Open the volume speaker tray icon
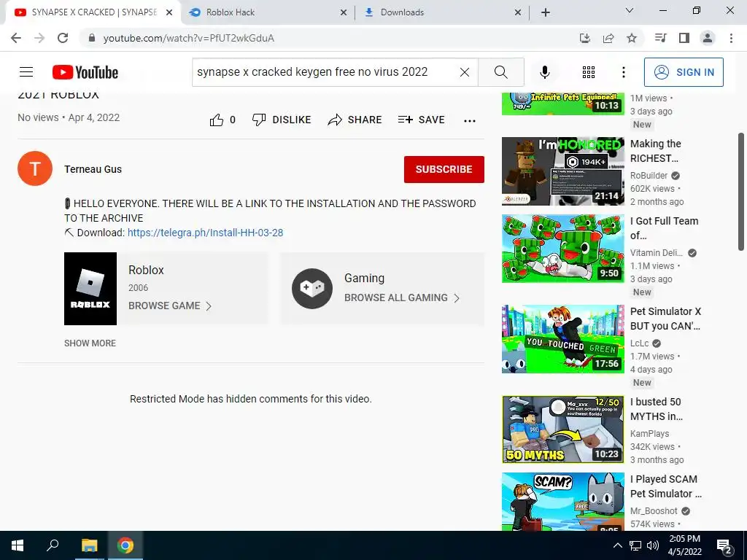Image resolution: width=747 pixels, height=560 pixels. pos(653,545)
